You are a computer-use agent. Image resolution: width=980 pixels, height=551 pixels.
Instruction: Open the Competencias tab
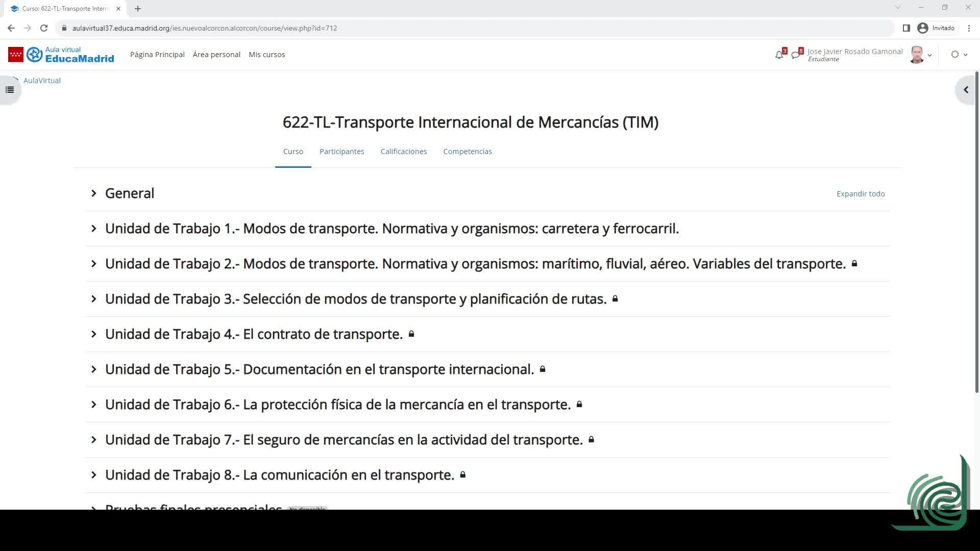pyautogui.click(x=467, y=152)
